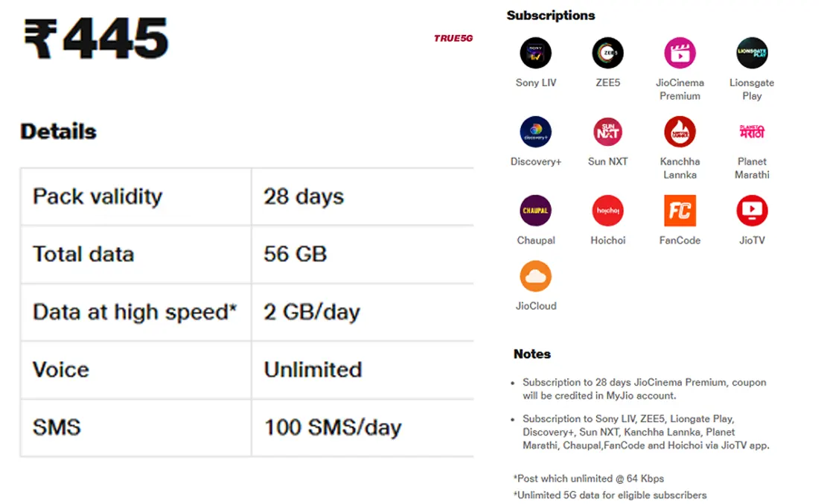Select the Details section heading
The width and height of the screenshot is (824, 504).
[58, 131]
